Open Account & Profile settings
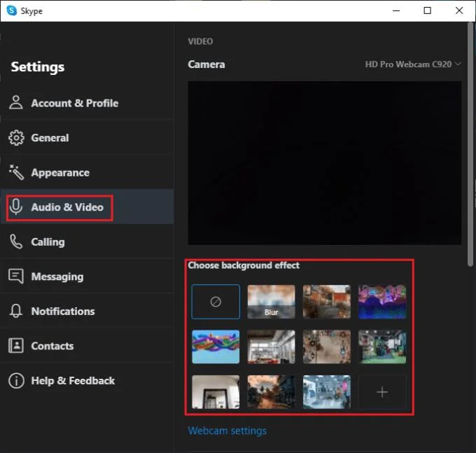 [x=87, y=103]
